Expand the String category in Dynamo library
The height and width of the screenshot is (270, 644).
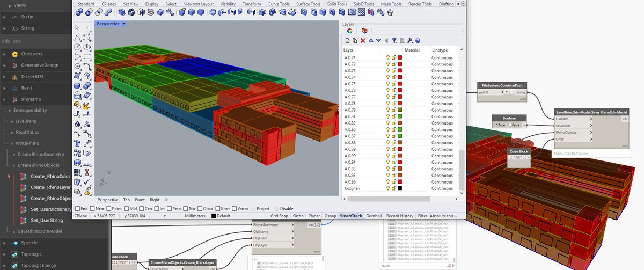click(x=5, y=28)
